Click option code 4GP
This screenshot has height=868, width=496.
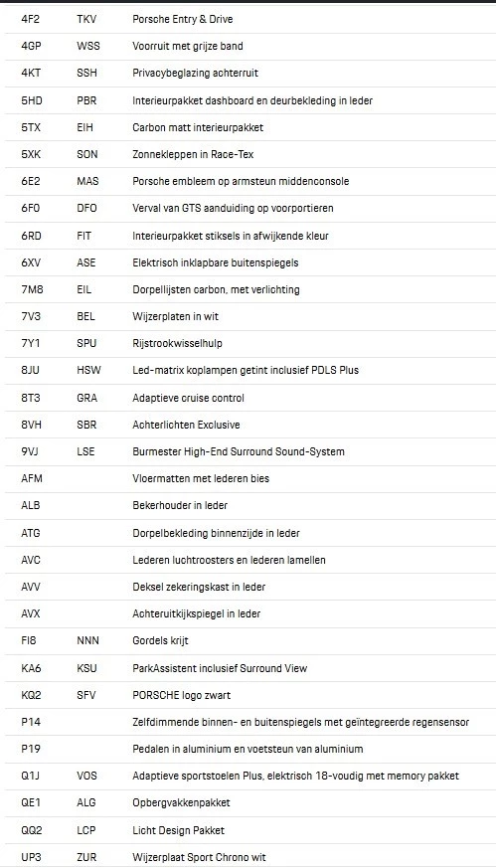coord(31,46)
